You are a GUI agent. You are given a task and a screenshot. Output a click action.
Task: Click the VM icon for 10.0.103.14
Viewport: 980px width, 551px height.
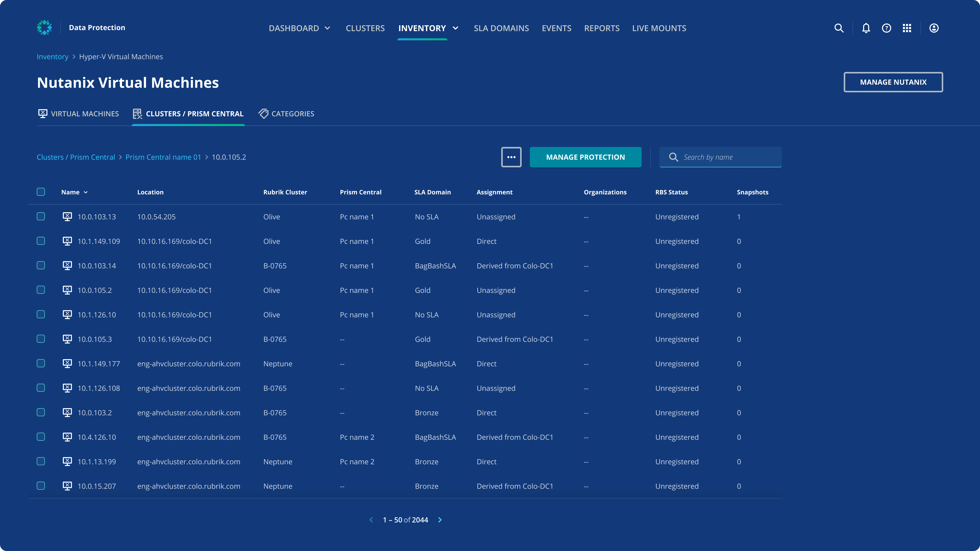point(67,266)
